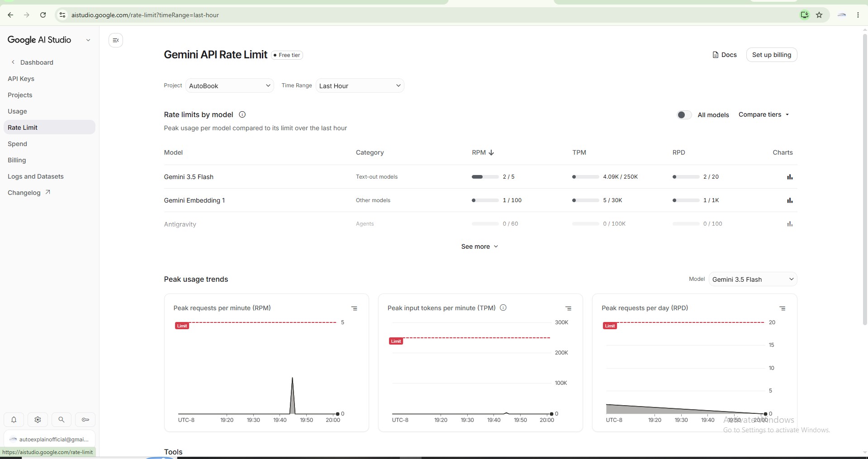Click the Gemini 3.5 Flash TPM progress bar
868x459 pixels.
coord(585,177)
